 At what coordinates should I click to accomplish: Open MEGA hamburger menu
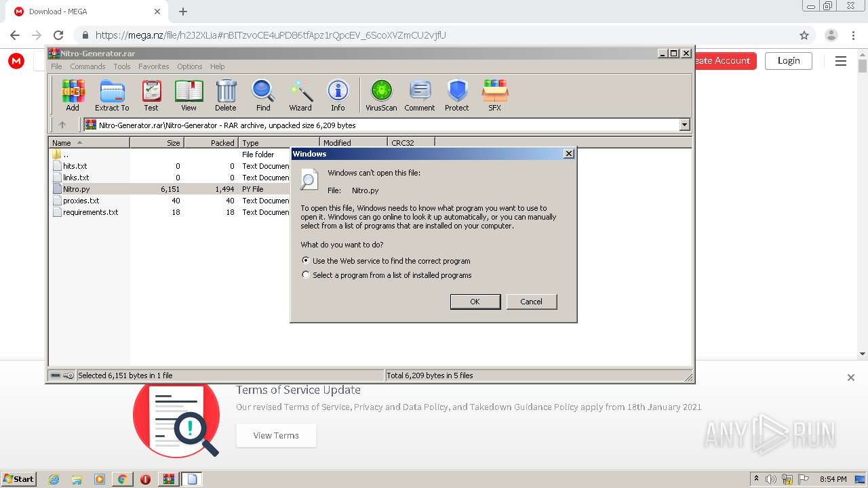tap(841, 61)
